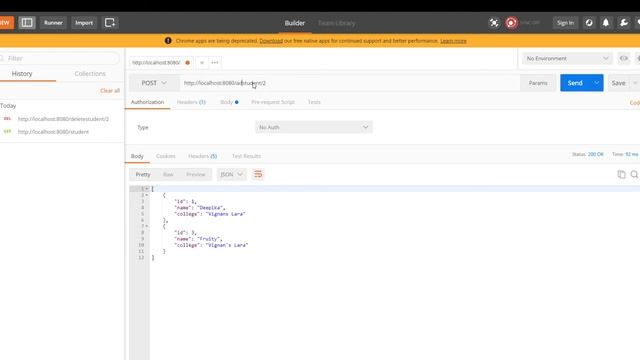Select the deletestudent/2 history entry
Image resolution: width=640 pixels, height=360 pixels.
(x=63, y=119)
